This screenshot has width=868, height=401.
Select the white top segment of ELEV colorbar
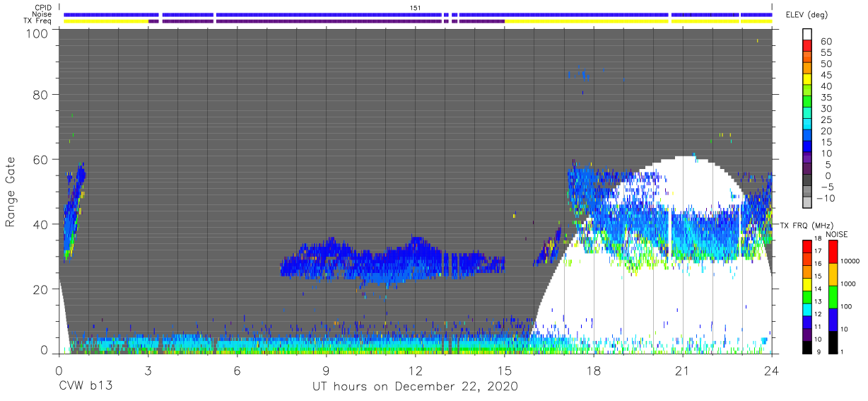click(x=809, y=35)
